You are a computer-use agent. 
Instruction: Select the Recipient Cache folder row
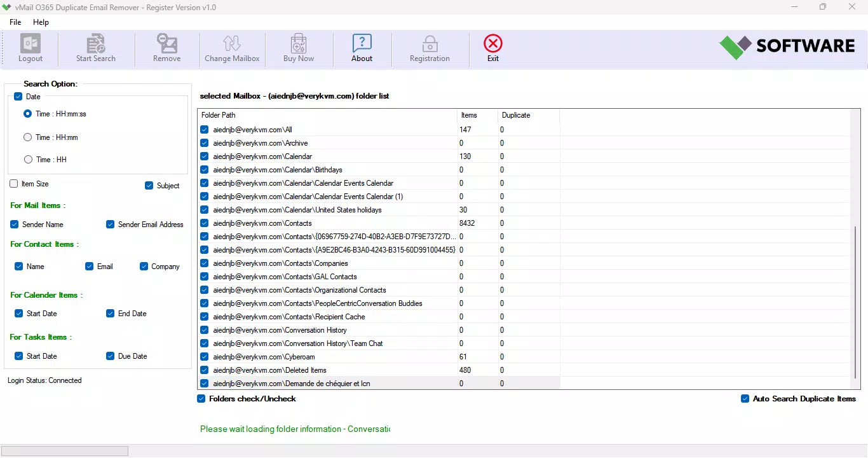click(x=379, y=317)
